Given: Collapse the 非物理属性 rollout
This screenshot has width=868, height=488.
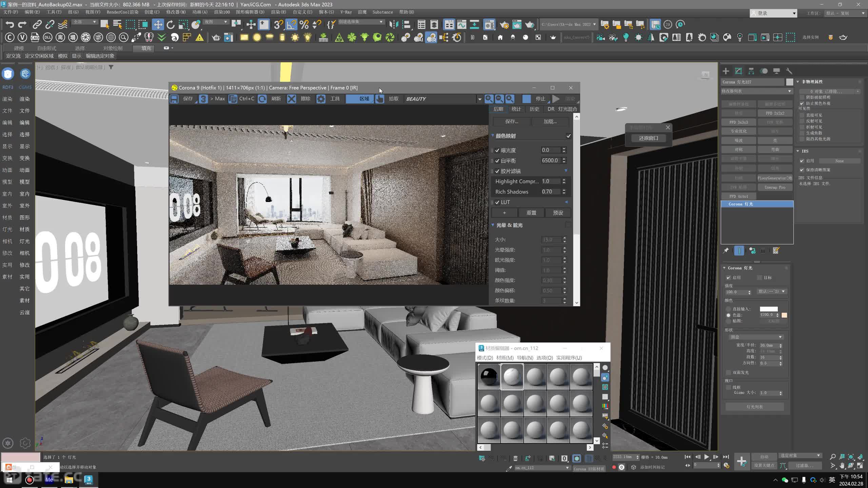Looking at the screenshot, I should (798, 82).
